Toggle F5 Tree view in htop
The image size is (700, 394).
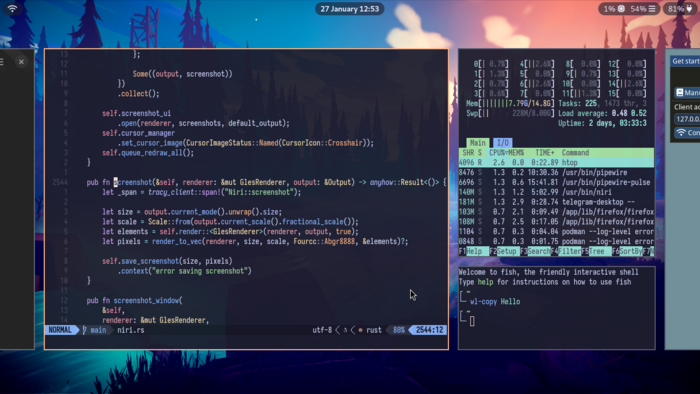[596, 251]
